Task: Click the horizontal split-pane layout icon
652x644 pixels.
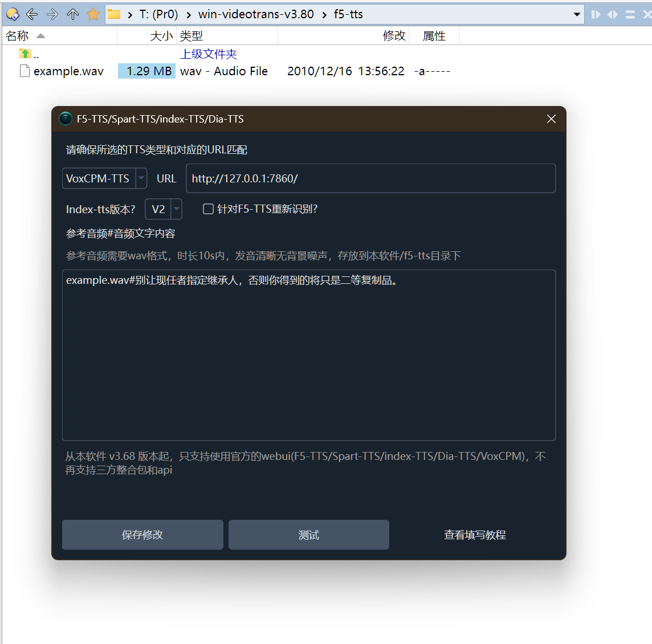Action: [x=613, y=14]
